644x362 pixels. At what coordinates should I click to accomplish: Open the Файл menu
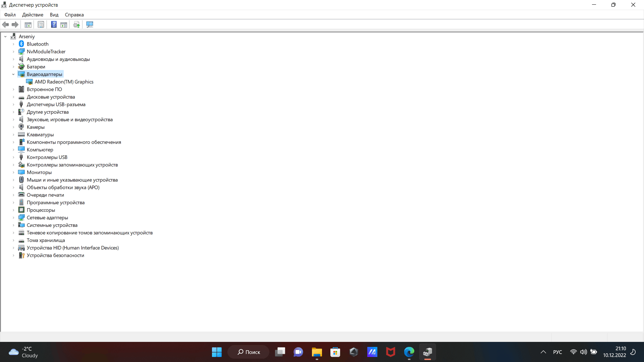pos(9,15)
